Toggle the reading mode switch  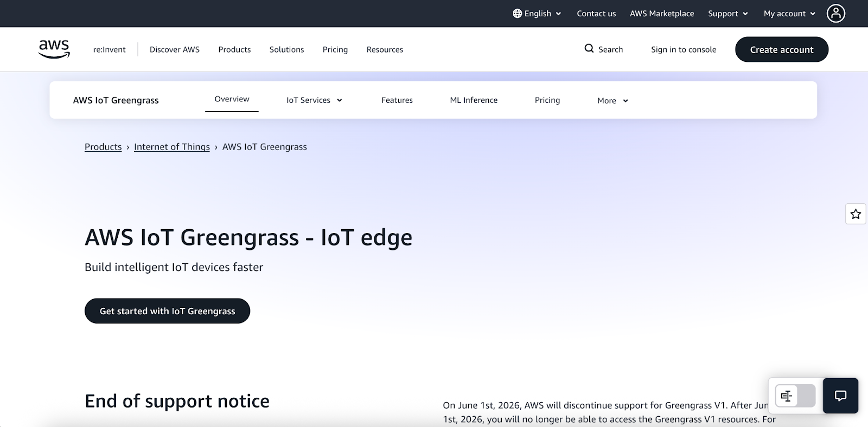pyautogui.click(x=795, y=396)
